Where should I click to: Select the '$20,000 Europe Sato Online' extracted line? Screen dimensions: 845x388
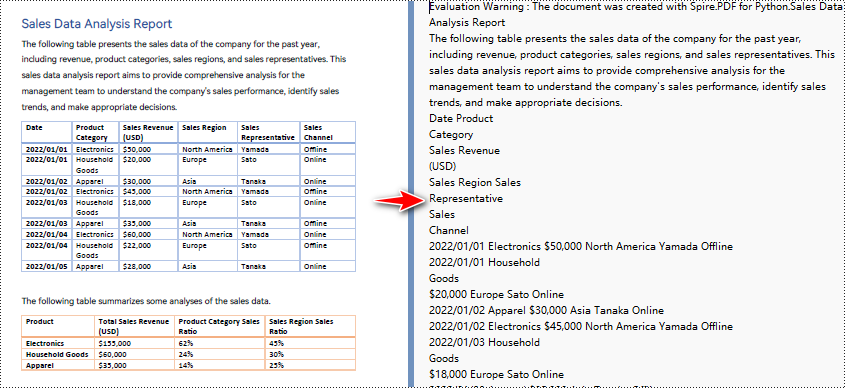[x=496, y=294]
